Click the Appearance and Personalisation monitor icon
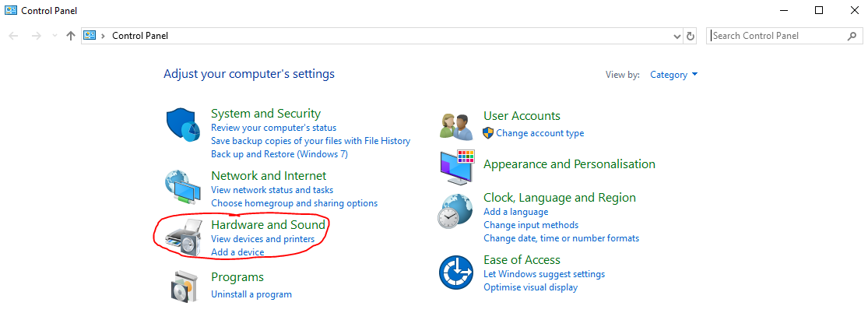The image size is (868, 313). click(456, 165)
